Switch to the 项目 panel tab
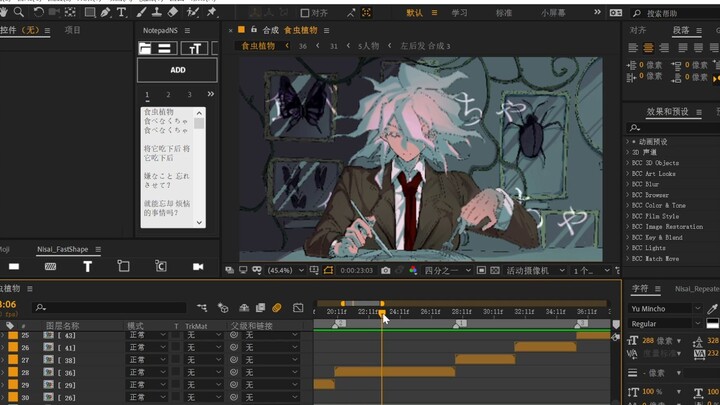The height and width of the screenshot is (405, 720). pos(72,30)
